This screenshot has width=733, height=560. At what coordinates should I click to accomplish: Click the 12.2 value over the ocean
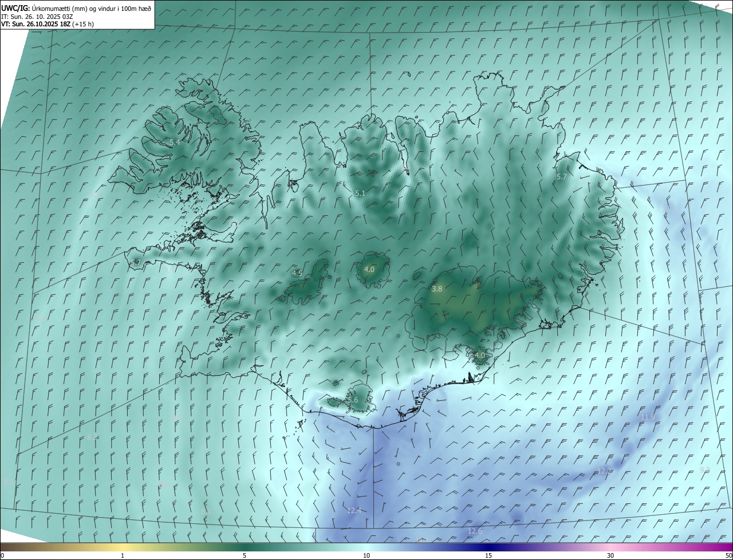coord(605,471)
